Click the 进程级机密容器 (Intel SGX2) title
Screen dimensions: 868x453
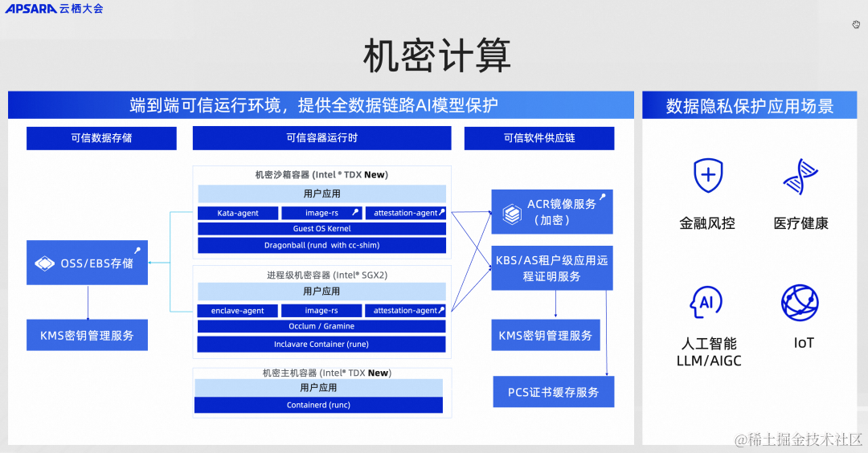tap(327, 275)
